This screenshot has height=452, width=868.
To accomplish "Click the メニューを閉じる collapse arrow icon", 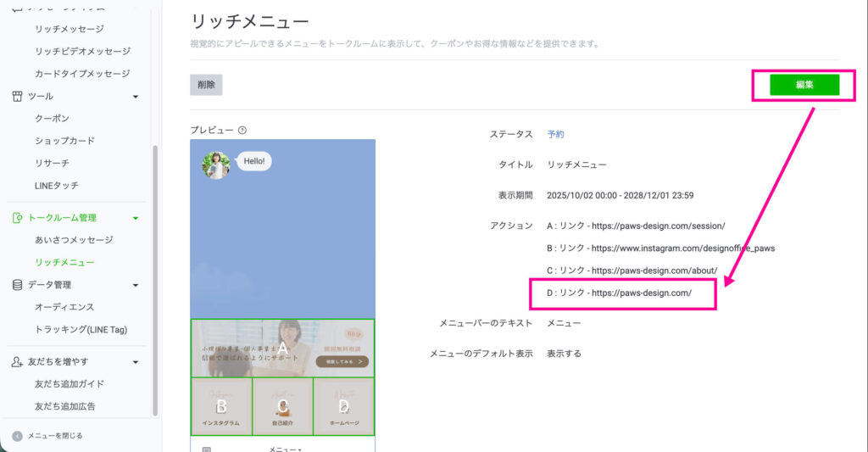I will (x=17, y=436).
